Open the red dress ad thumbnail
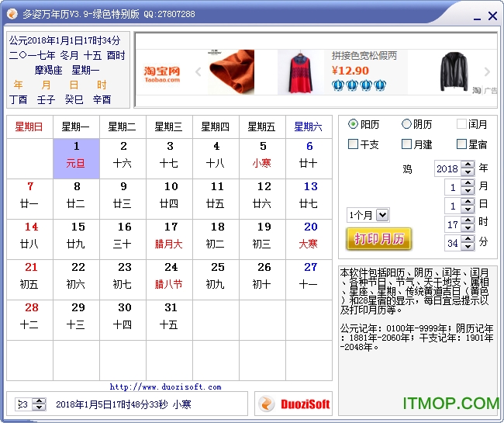Image resolution: width=504 pixels, height=423 pixels. 301,71
